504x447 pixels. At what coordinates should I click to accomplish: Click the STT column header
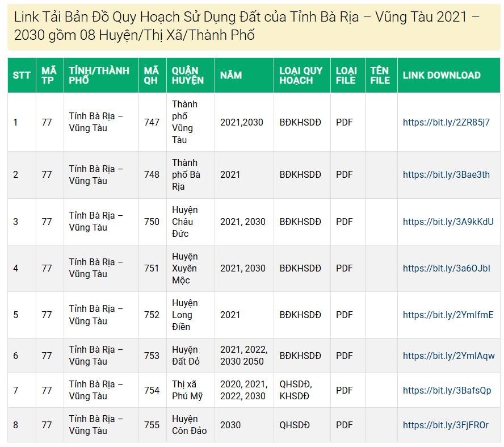pos(22,76)
